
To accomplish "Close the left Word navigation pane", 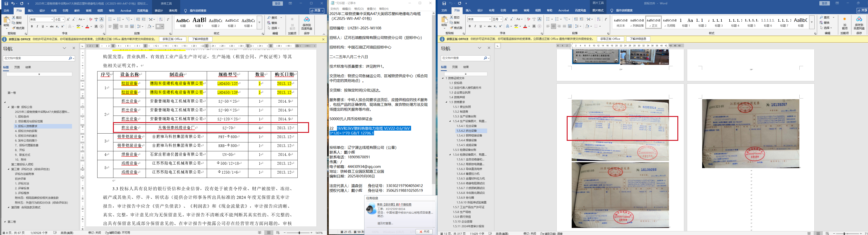I will coord(74,48).
